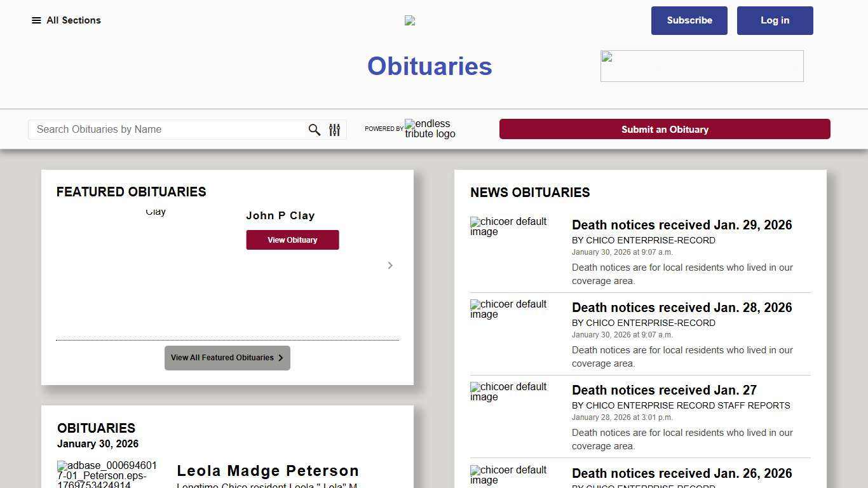Open Death notices received Jan. 28, 2026
The height and width of the screenshot is (488, 868).
[681, 308]
